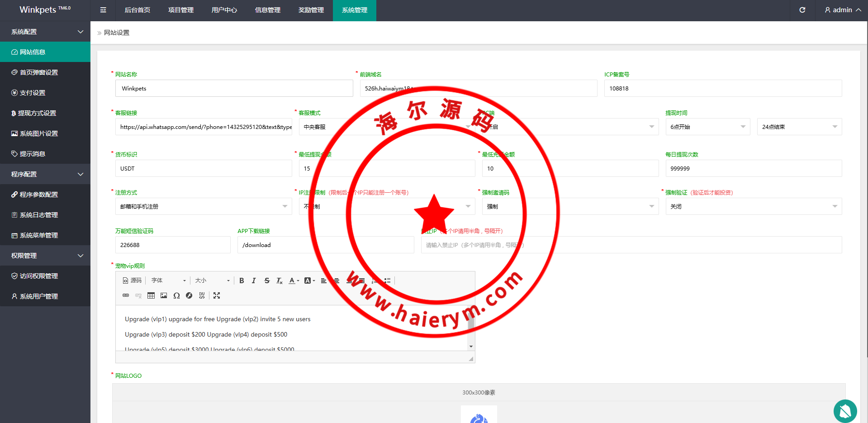Viewport: 868px width, 423px height.
Task: Toggle the sidebar collapse hamburger icon
Action: pos(103,10)
